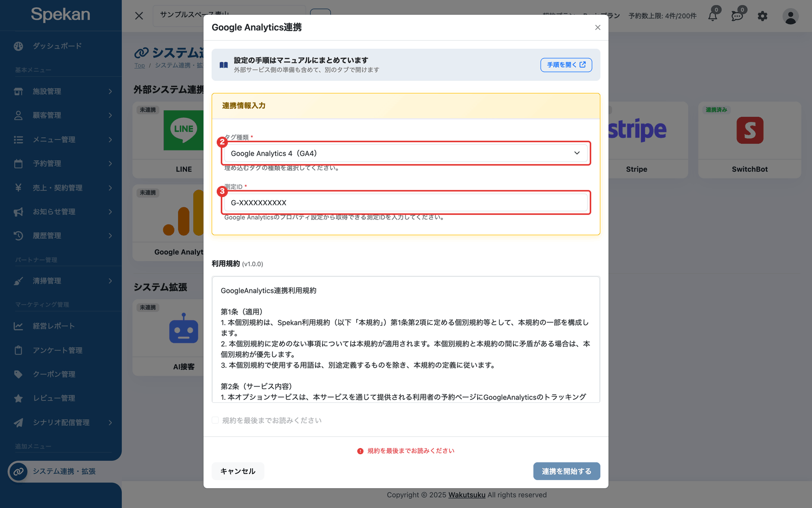
Task: Click the LINE logo card
Action: 168,140
